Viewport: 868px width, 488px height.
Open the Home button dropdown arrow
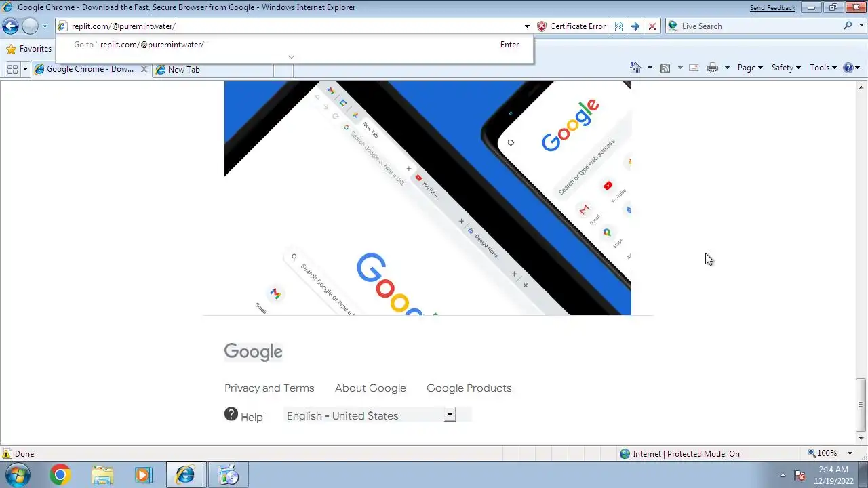pyautogui.click(x=650, y=68)
